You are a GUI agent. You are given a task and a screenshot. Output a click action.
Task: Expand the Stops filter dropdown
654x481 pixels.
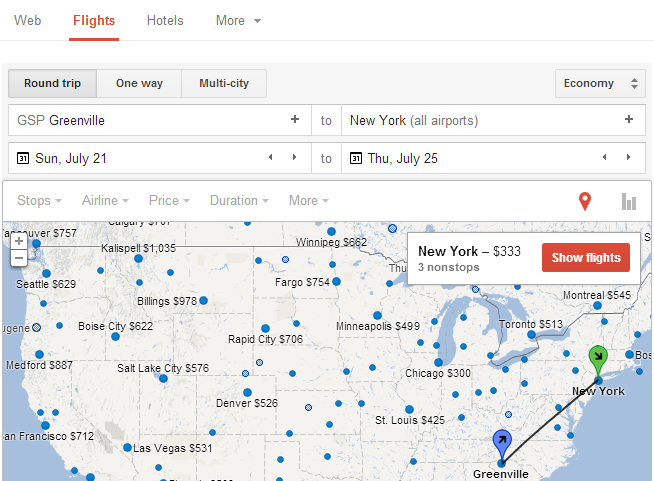point(39,201)
